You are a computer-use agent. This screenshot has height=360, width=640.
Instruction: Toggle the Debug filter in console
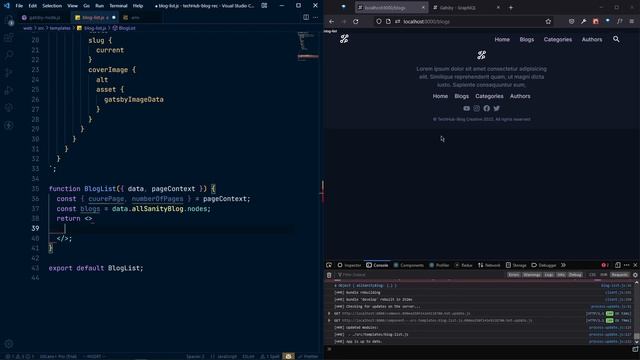point(576,275)
